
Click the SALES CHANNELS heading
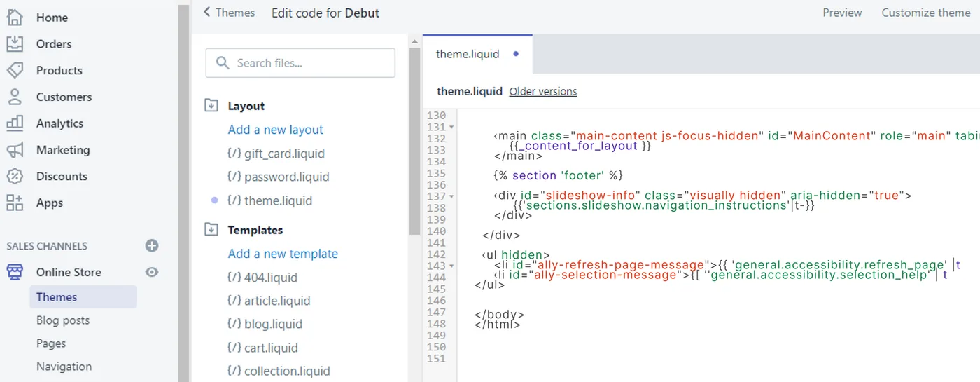tap(47, 246)
